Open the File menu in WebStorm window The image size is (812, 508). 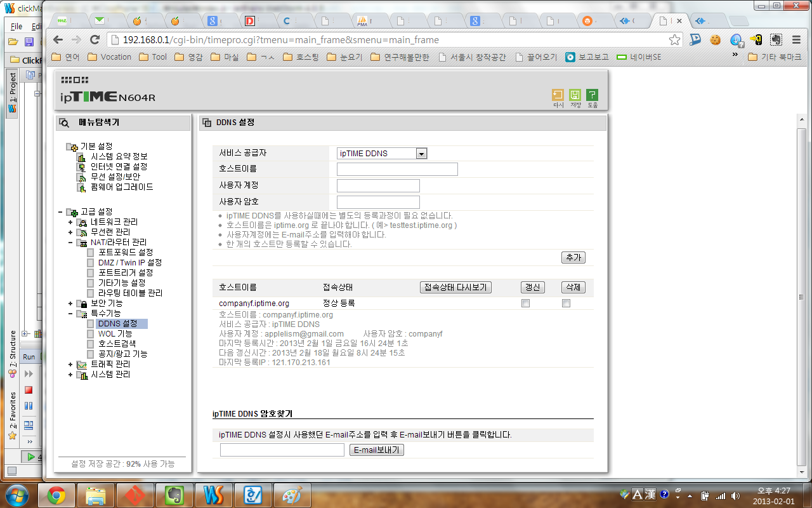click(x=16, y=27)
